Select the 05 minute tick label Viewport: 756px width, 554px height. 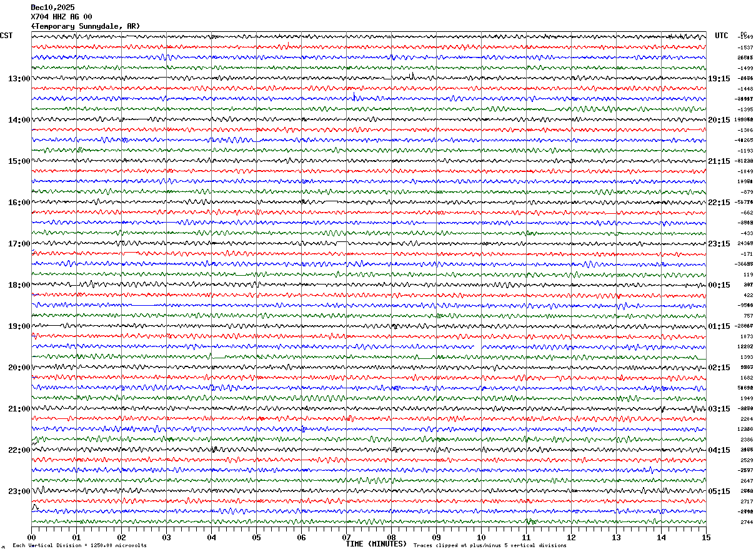256,538
